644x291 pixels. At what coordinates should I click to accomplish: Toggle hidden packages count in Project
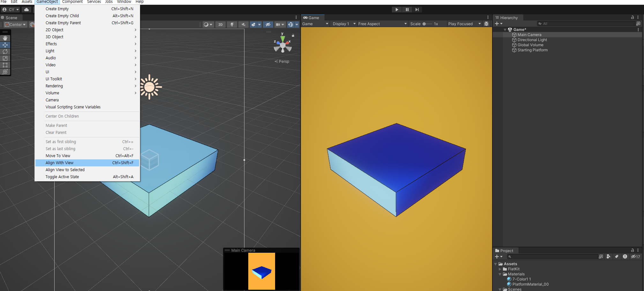pos(636,257)
